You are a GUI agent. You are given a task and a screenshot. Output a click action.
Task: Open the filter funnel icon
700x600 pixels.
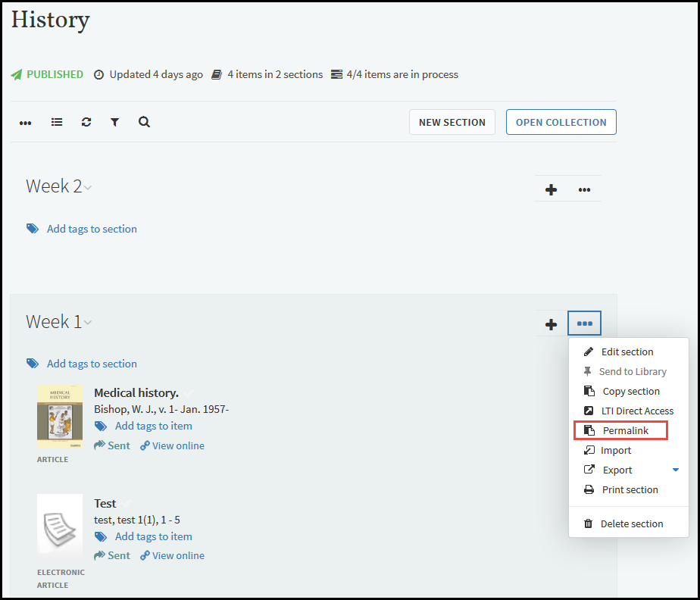point(114,122)
